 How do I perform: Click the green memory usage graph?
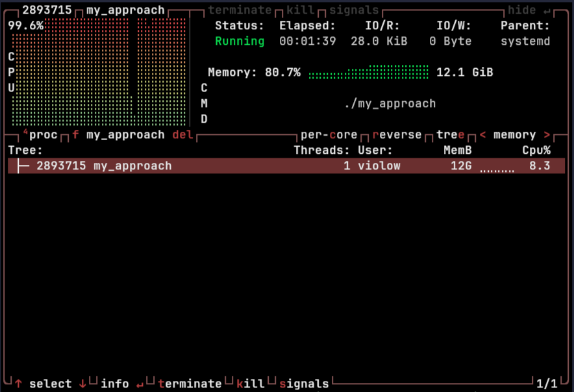click(368, 72)
